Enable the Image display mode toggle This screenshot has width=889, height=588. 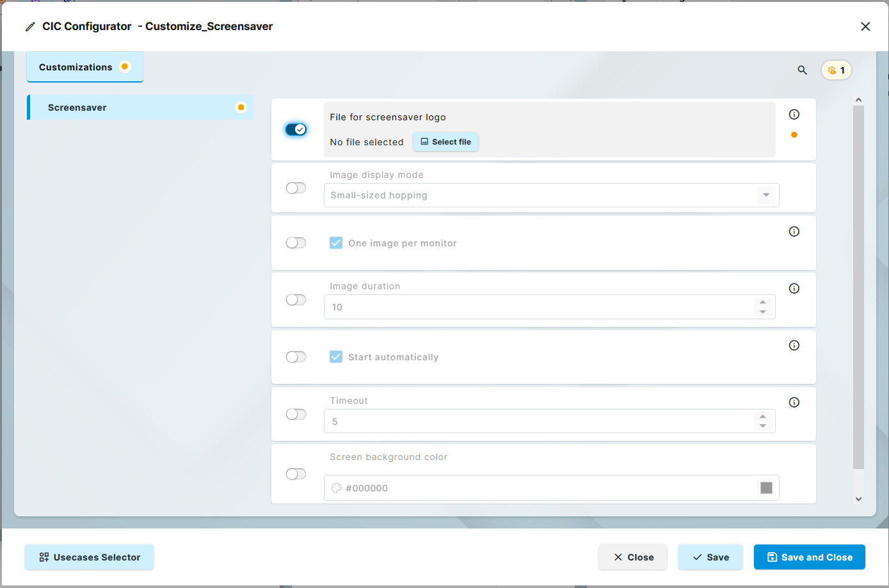pos(296,188)
